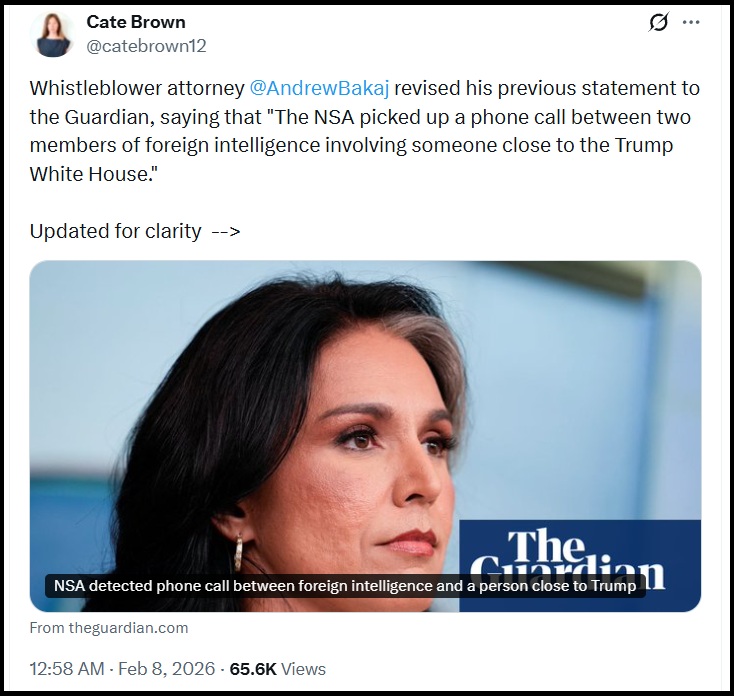Image resolution: width=734 pixels, height=696 pixels.
Task: Click the gold earring in photo
Action: [239, 552]
